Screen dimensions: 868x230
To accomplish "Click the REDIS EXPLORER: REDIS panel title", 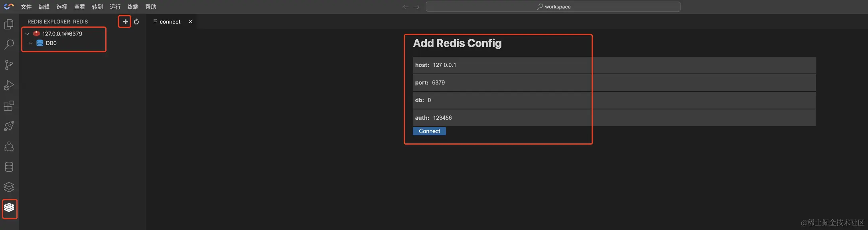I will (x=57, y=22).
